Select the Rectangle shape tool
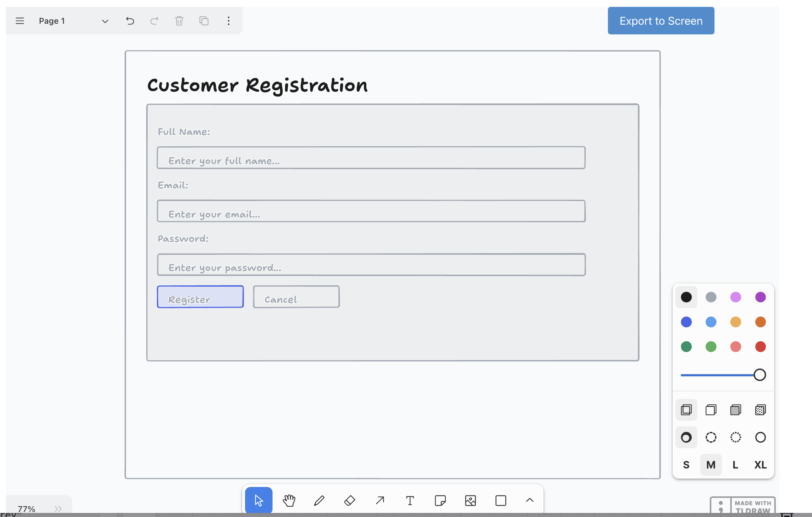Screen dimensions: 812x517 coord(500,500)
